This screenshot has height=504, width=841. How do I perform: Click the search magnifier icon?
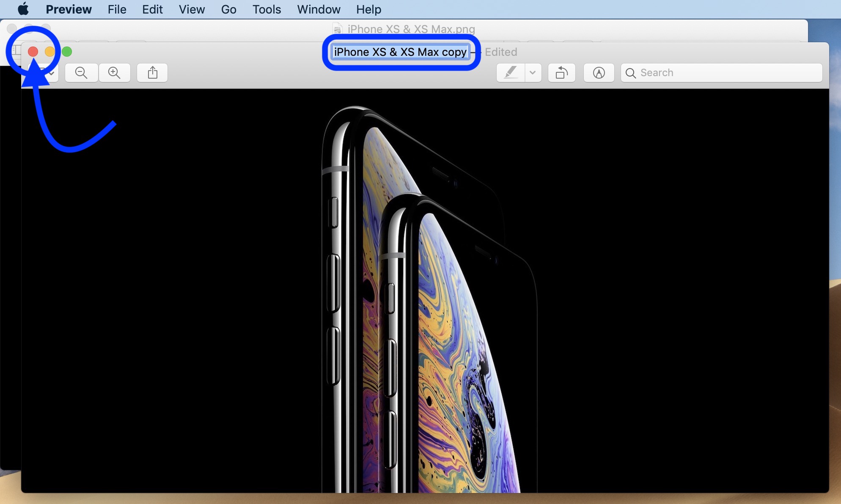630,72
